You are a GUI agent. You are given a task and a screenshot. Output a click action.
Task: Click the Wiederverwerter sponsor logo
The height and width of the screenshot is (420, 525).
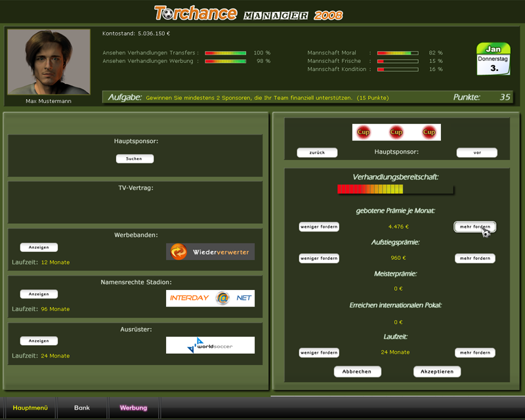(210, 251)
